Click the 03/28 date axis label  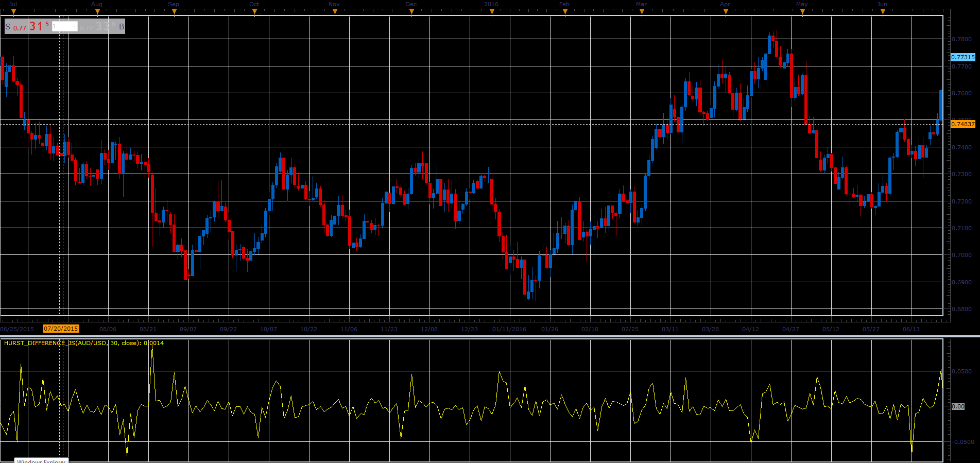(x=710, y=329)
